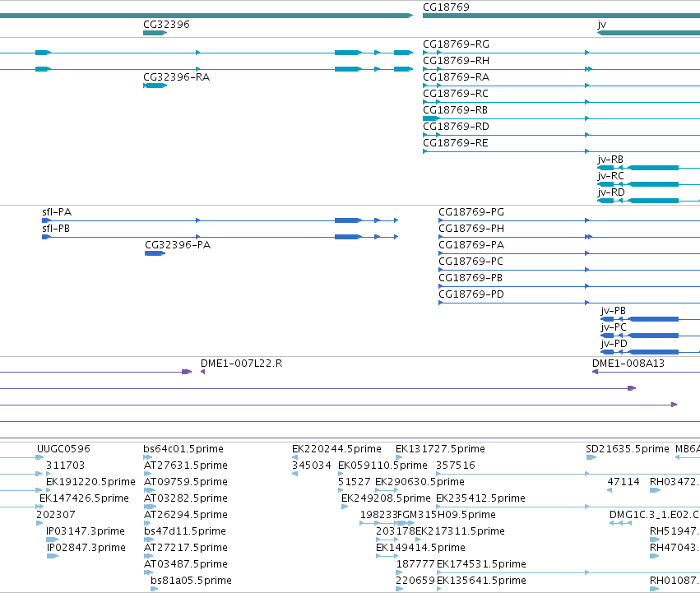Screen dimensions: 700x593
Task: Select protein jv-PB
Action: point(614,311)
